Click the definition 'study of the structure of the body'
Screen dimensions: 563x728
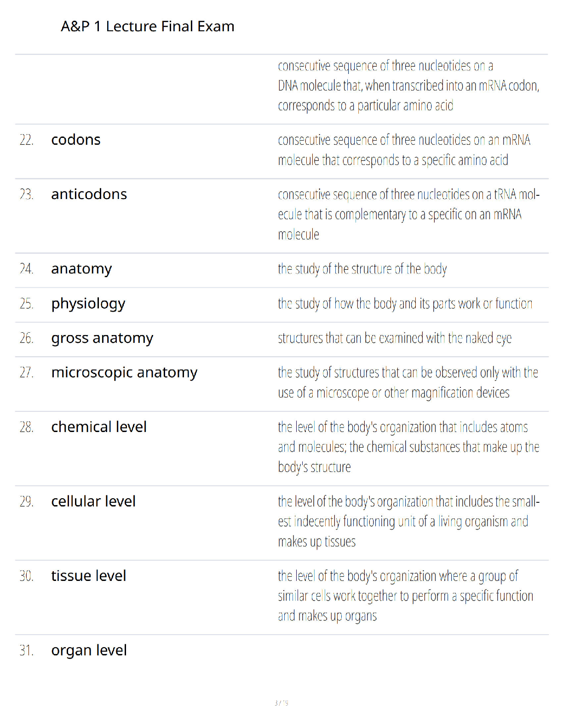362,269
